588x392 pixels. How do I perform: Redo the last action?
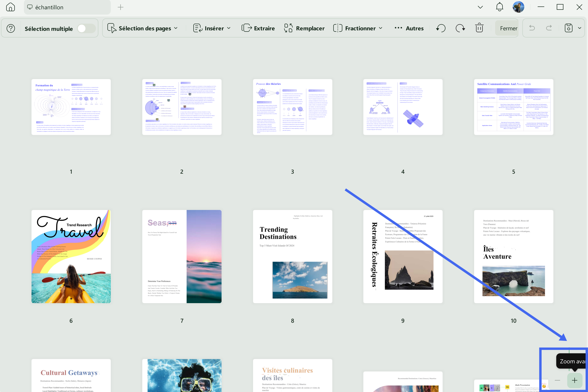[x=549, y=28]
